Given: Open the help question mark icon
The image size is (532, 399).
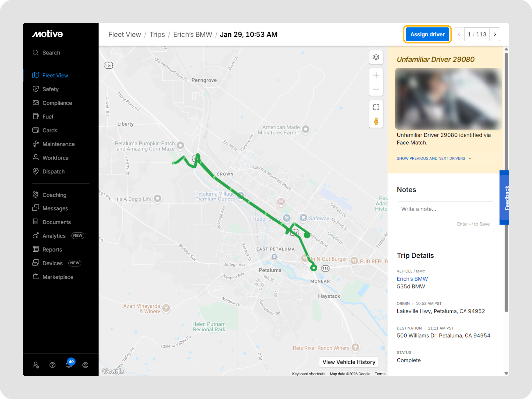Looking at the screenshot, I should [x=52, y=365].
